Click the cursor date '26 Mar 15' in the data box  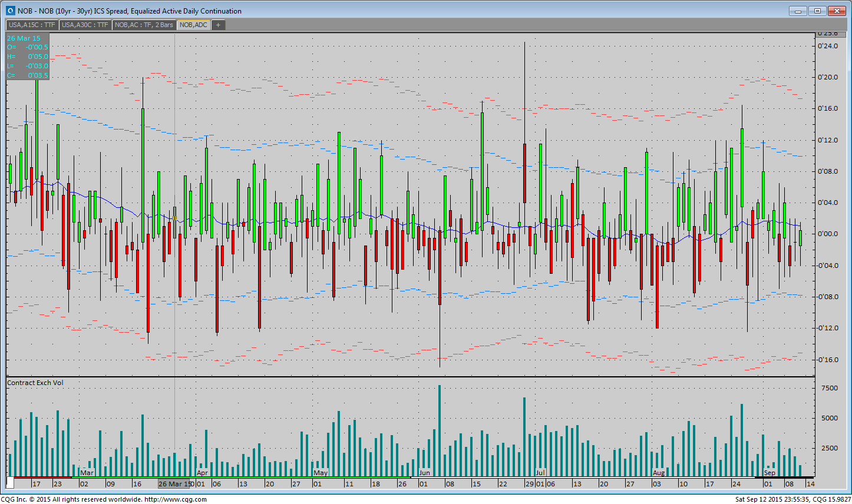tap(24, 38)
